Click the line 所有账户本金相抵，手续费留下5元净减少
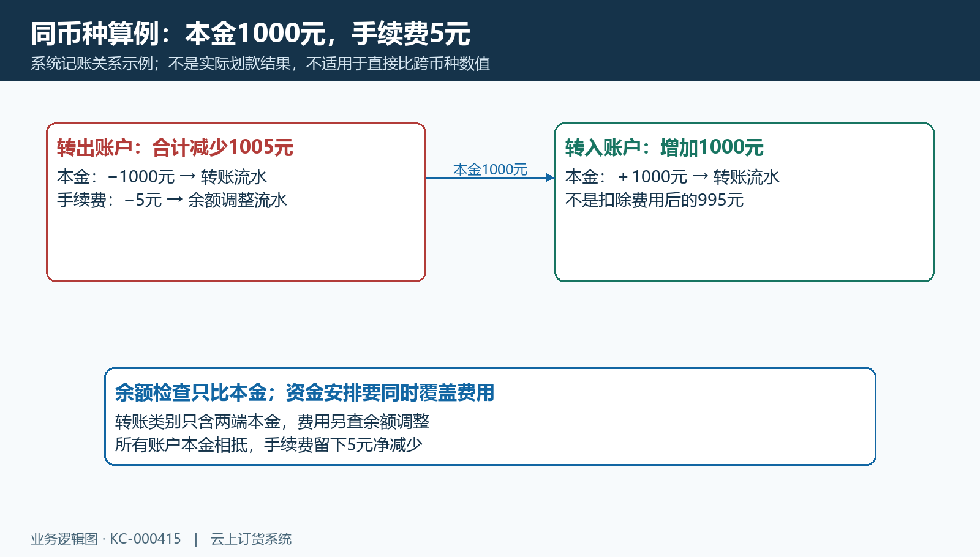980x557 pixels. [x=269, y=445]
